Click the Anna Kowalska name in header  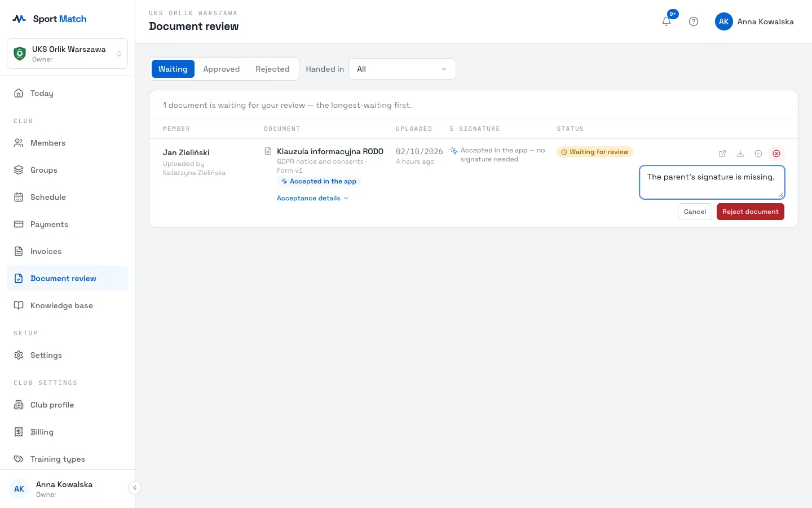[x=765, y=21]
